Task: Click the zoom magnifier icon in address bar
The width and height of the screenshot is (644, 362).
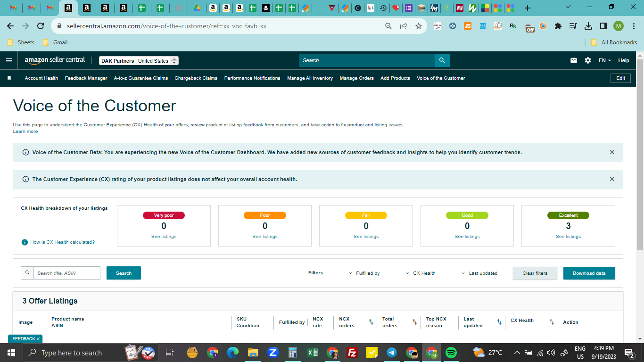Action: point(388,26)
